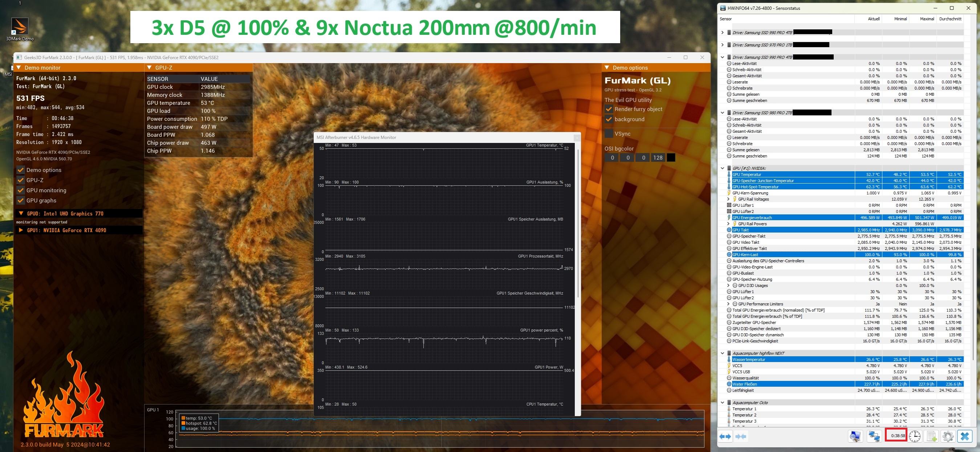This screenshot has height=452, width=980.
Task: Collapse the Demo monitor panel
Action: 19,68
